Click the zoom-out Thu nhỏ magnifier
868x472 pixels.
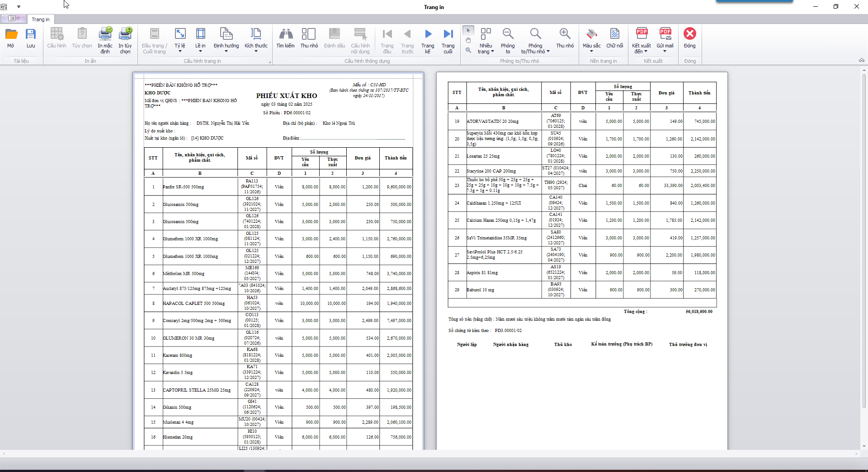565,38
